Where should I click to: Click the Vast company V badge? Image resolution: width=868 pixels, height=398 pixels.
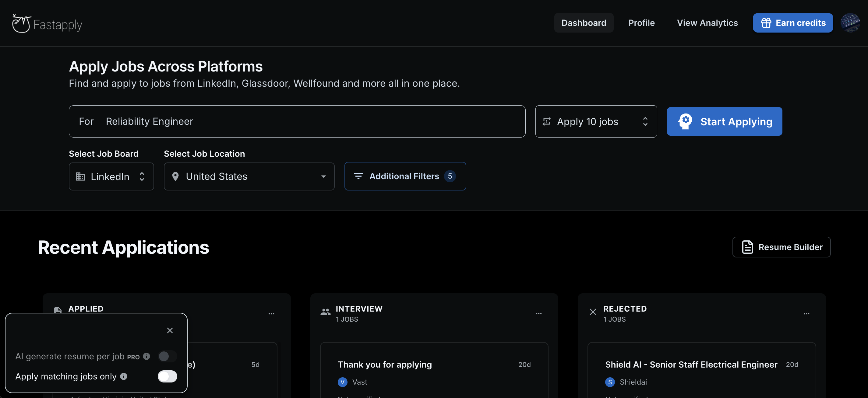tap(342, 382)
